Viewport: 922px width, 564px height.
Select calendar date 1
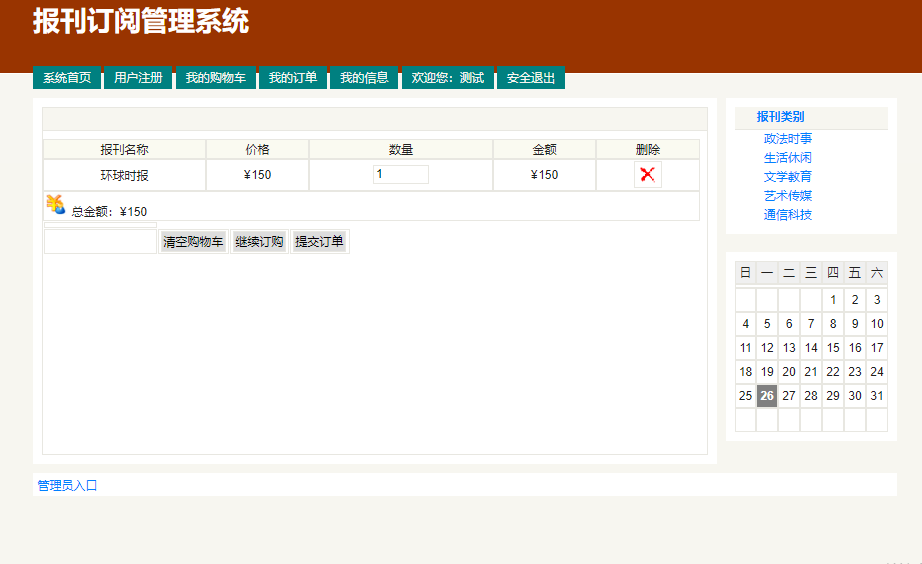click(833, 300)
